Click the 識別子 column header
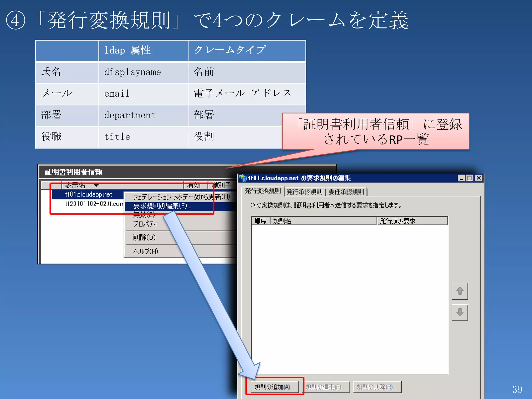Image resolution: width=532 pixels, height=399 pixels. [222, 185]
